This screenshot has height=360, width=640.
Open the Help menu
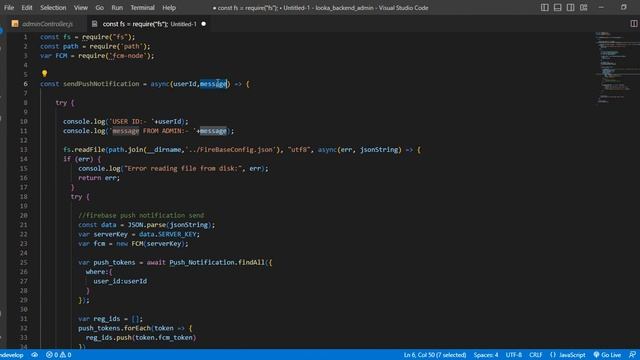pos(169,8)
